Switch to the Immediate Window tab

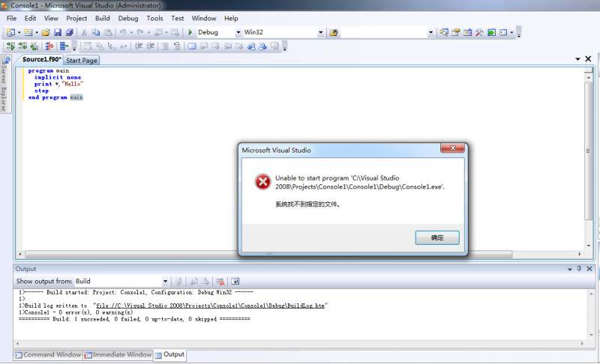pyautogui.click(x=118, y=355)
